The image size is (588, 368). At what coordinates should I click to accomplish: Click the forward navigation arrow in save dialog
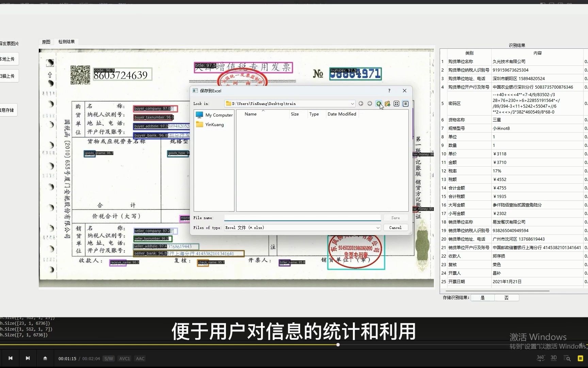click(x=370, y=104)
